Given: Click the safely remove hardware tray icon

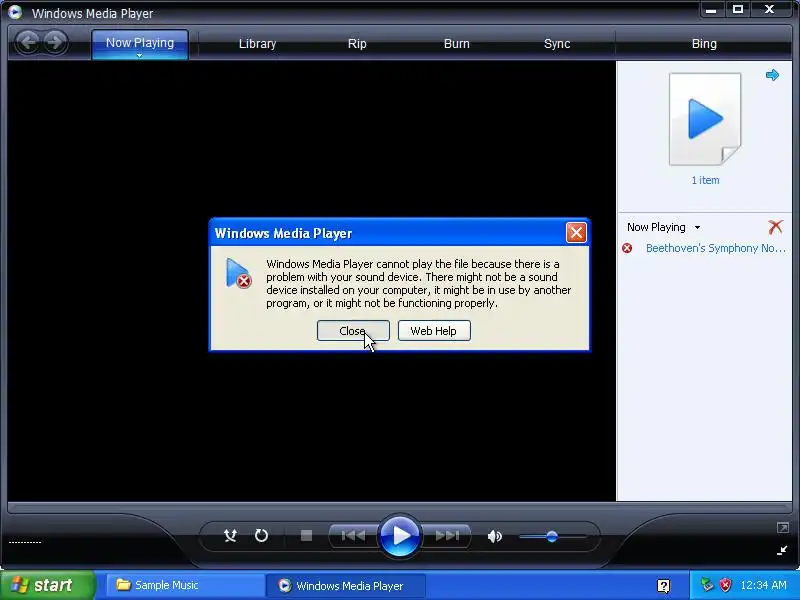Looking at the screenshot, I should click(x=707, y=585).
